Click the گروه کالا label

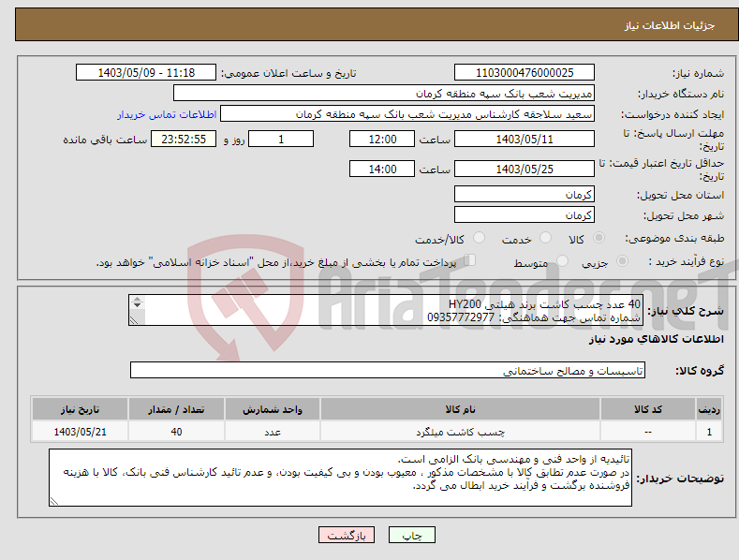(x=700, y=371)
